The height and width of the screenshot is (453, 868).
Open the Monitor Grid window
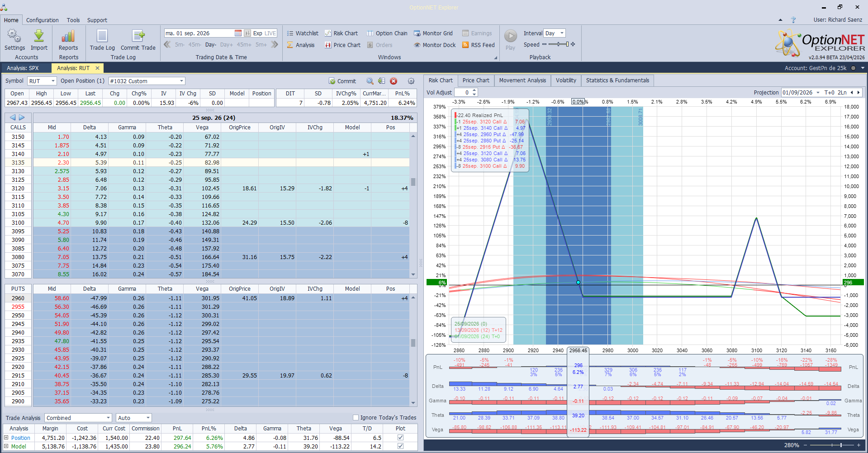pyautogui.click(x=433, y=33)
